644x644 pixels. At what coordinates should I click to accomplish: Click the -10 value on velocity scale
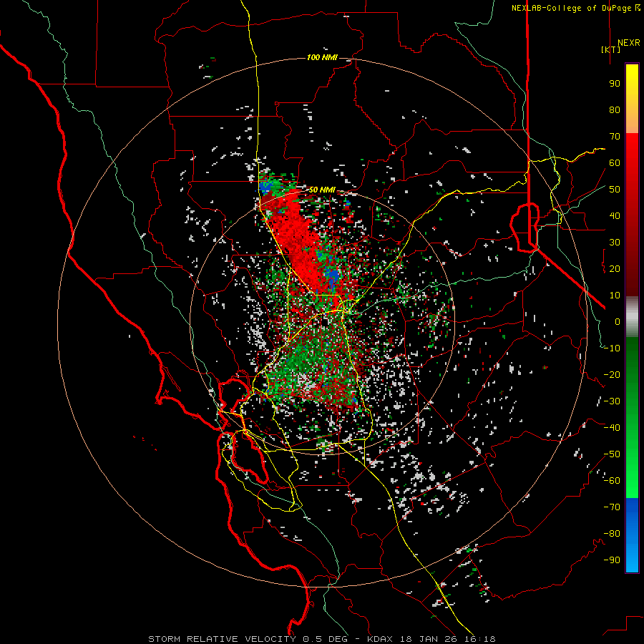click(612, 348)
